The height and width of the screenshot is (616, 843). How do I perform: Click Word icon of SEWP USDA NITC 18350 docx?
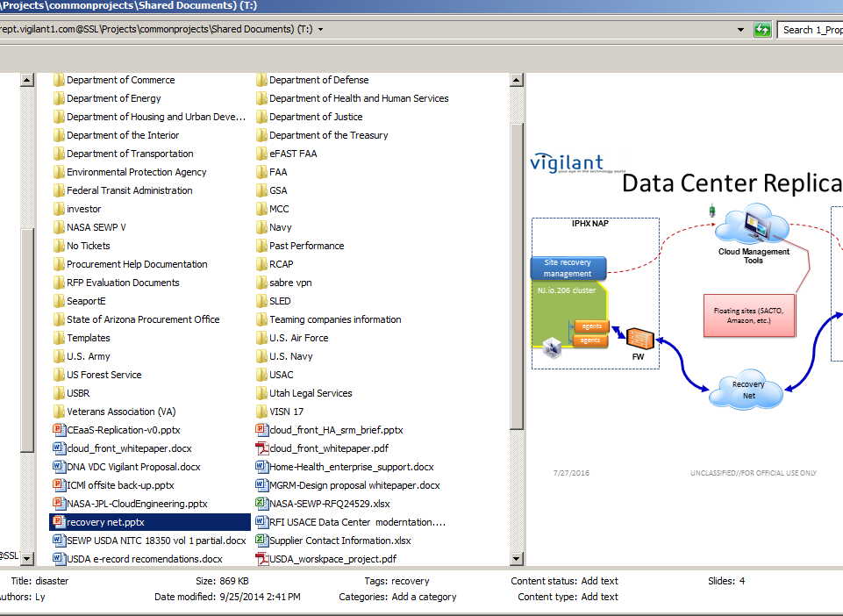coord(59,541)
